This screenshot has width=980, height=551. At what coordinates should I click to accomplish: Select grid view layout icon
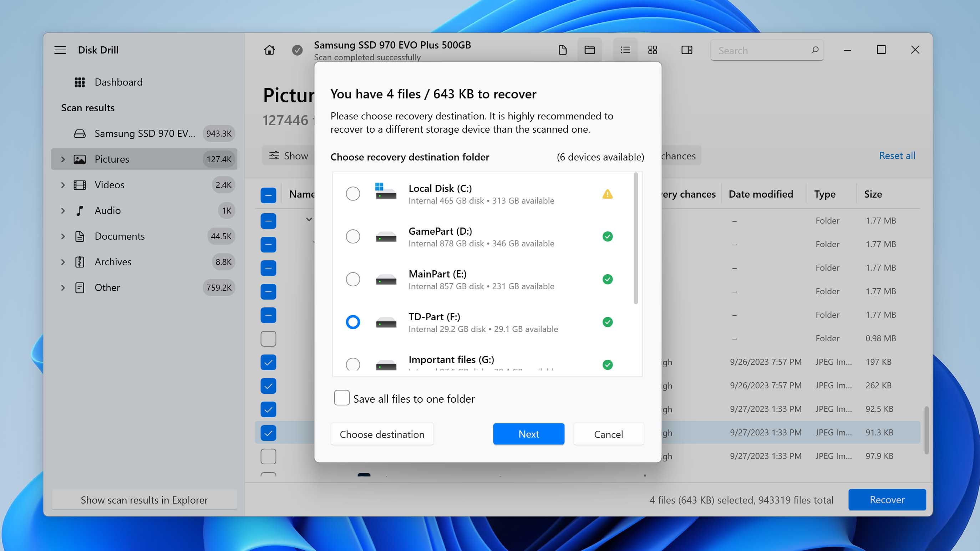[x=653, y=50]
